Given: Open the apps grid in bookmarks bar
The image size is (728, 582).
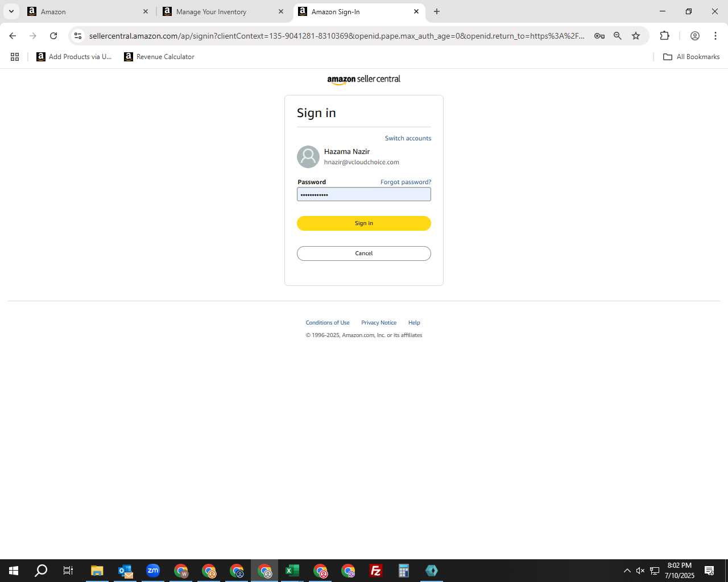Looking at the screenshot, I should (x=15, y=57).
